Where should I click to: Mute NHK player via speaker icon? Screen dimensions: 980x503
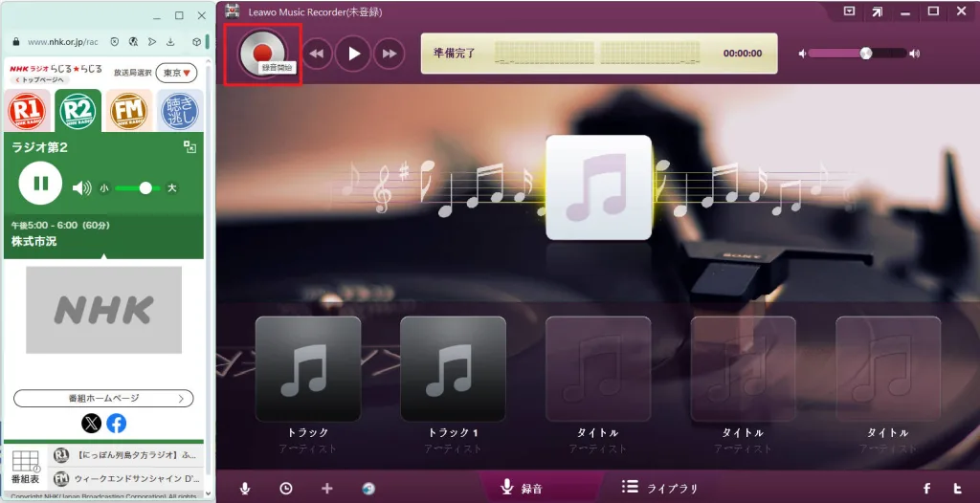pos(82,187)
